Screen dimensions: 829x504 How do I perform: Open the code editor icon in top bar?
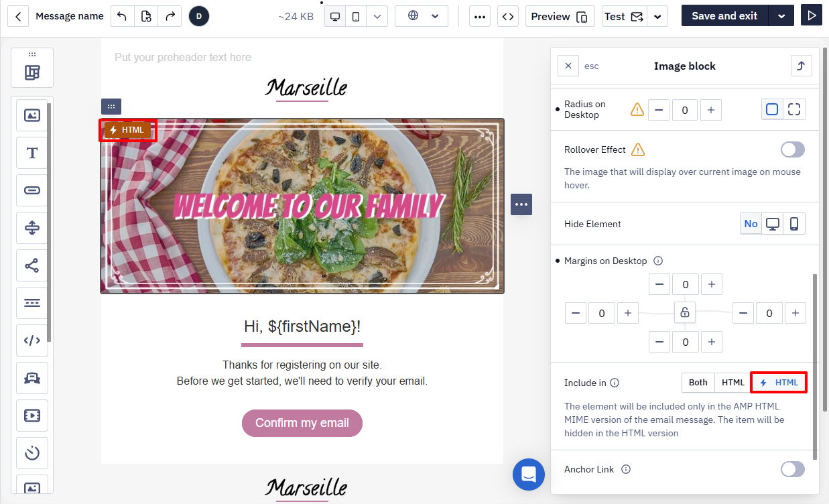508,16
